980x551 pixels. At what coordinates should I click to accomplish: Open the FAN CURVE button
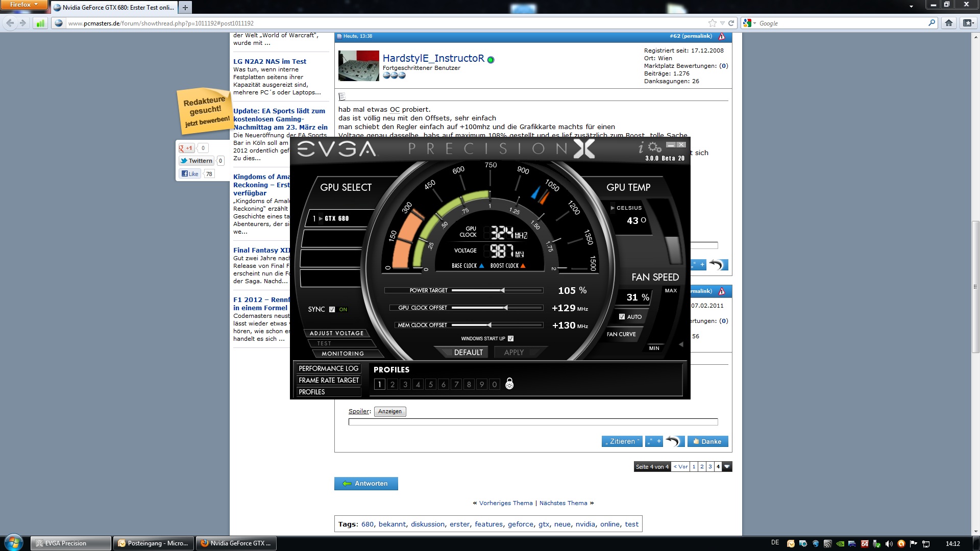coord(621,334)
